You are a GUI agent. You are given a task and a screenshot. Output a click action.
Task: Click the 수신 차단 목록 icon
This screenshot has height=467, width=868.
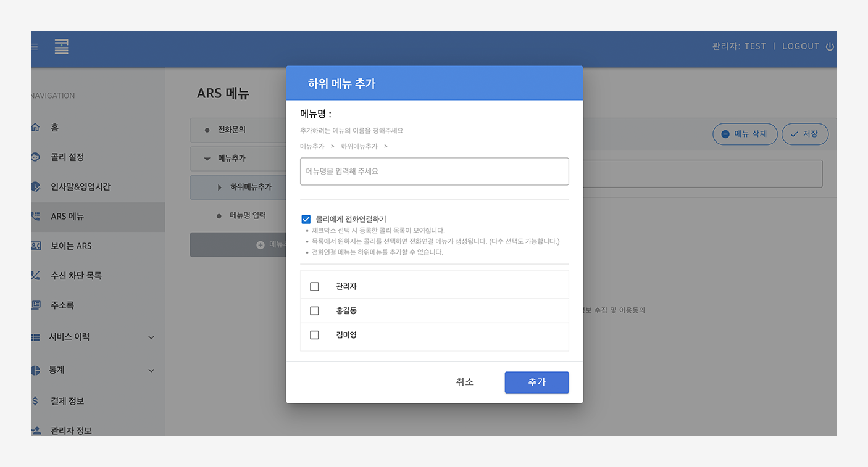(x=35, y=276)
